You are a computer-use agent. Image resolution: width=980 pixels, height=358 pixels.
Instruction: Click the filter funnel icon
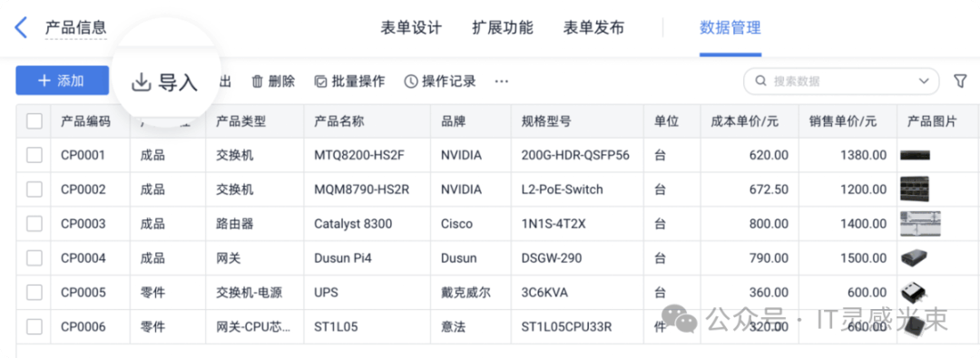coord(960,82)
